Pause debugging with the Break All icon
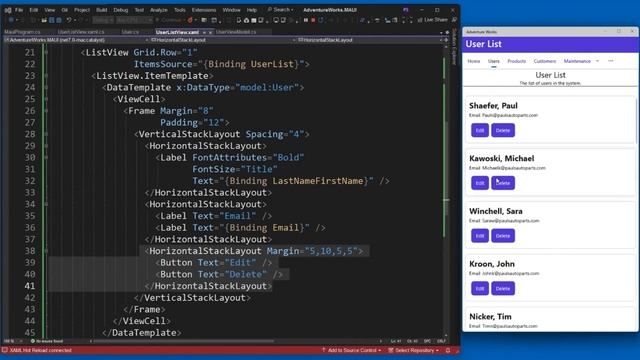This screenshot has width=640, height=360. click(x=306, y=20)
